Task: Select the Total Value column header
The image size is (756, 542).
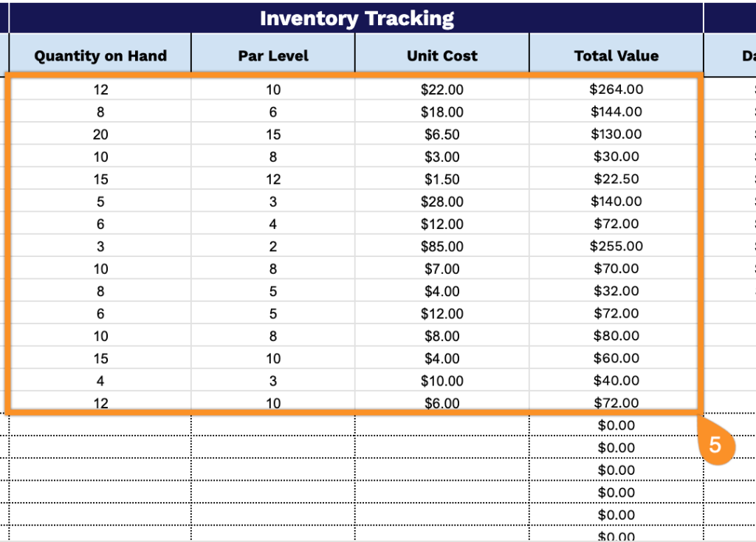Action: tap(616, 56)
